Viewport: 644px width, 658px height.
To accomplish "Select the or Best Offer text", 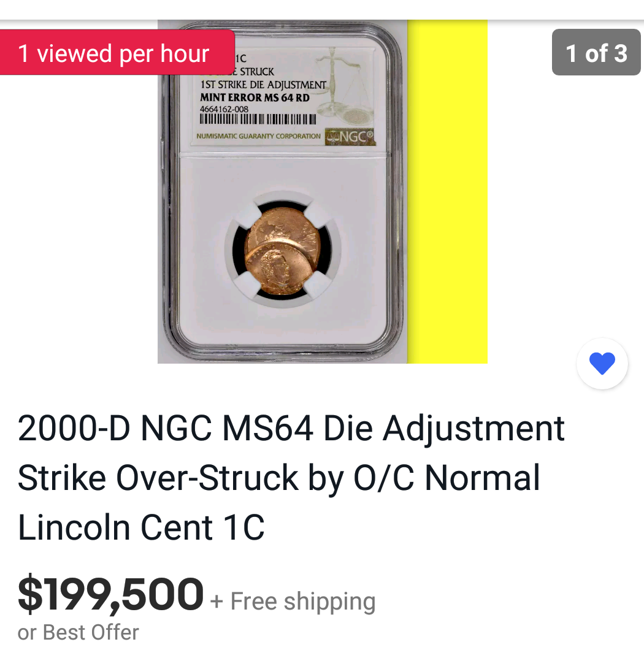I will [x=78, y=632].
